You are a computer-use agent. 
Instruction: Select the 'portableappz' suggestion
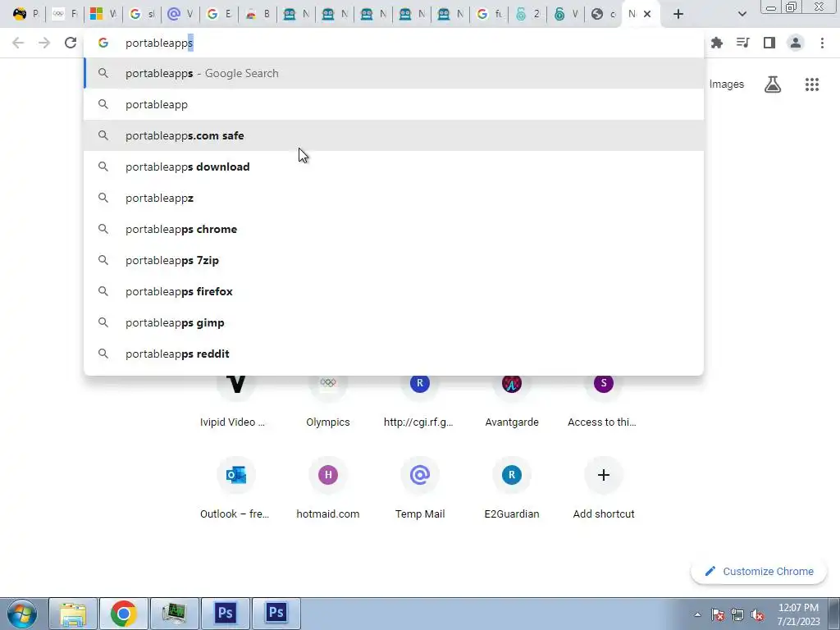pos(394,198)
